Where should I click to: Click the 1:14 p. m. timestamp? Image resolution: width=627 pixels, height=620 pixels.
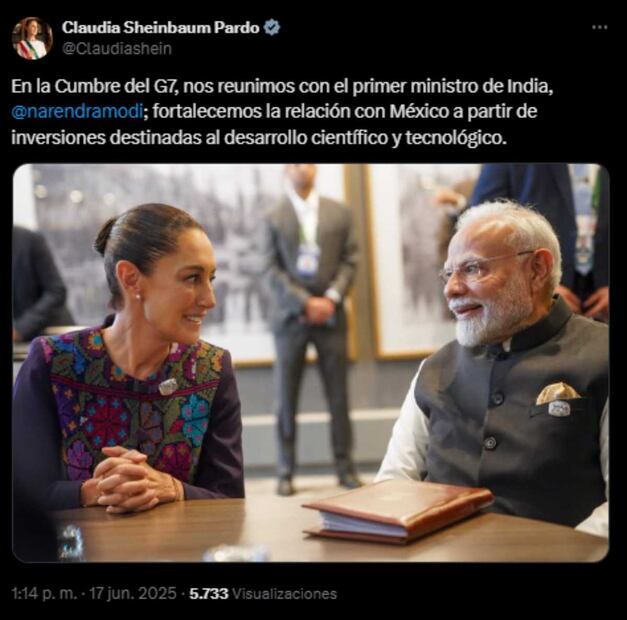point(44,593)
